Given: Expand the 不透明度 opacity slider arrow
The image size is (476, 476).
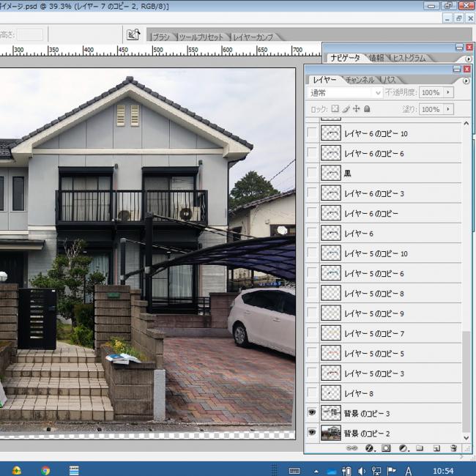Looking at the screenshot, I should pos(448,93).
